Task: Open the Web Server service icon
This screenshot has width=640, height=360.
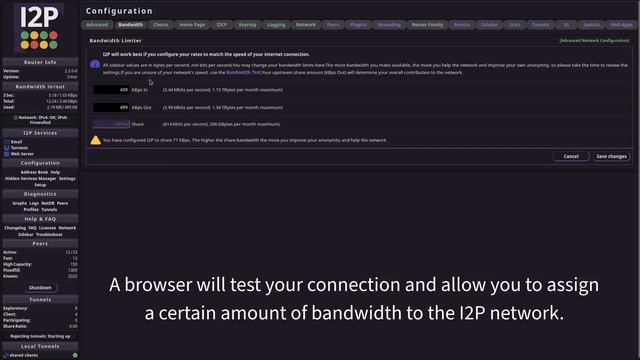Action: click(x=7, y=154)
